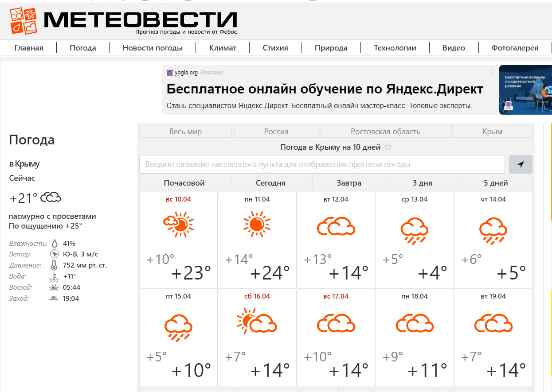552x392 pixels.
Task: Add Crimea forecast to favorites star
Action: pyautogui.click(x=388, y=147)
